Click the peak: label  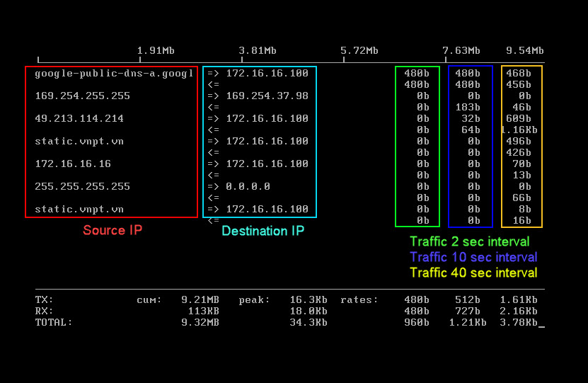click(x=254, y=299)
